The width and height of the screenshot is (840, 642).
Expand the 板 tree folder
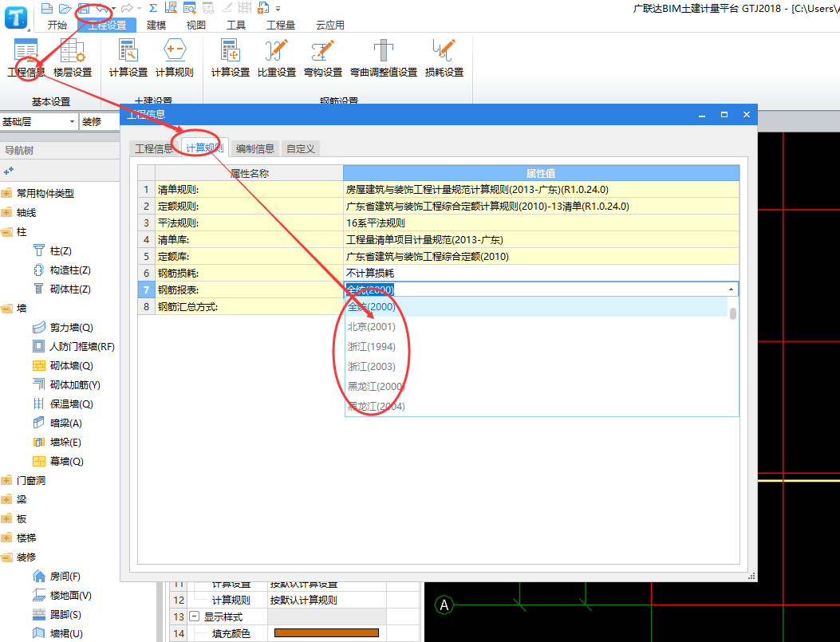(6, 519)
